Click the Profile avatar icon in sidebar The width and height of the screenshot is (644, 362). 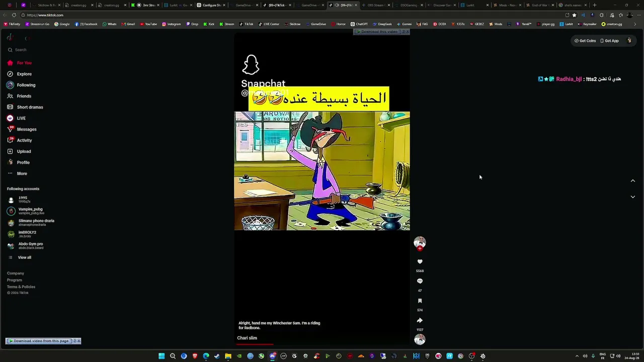click(x=10, y=162)
